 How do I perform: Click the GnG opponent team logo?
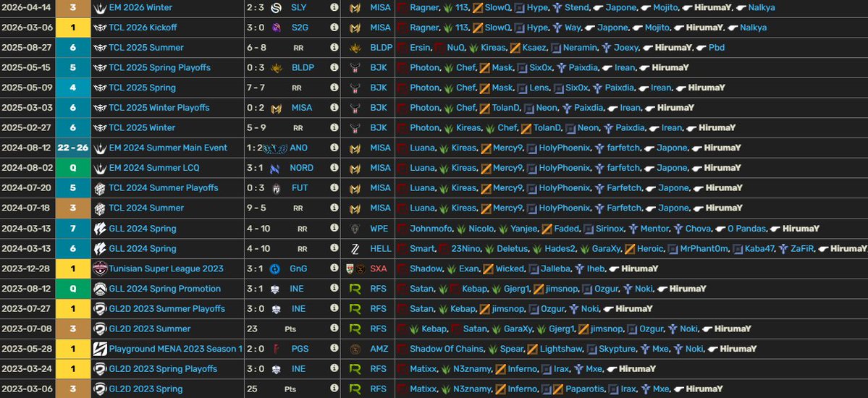pos(276,268)
